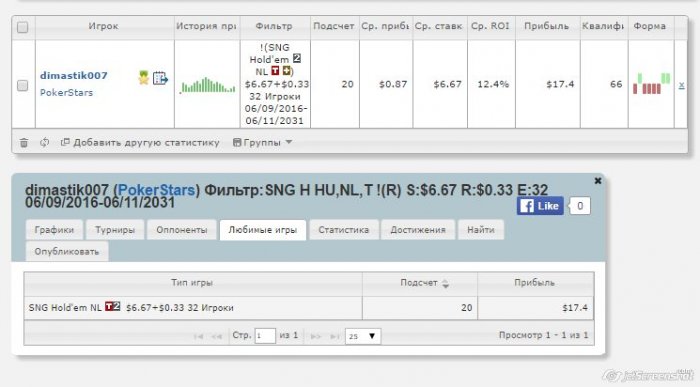Click the 12.4% ROI value
This screenshot has height=387, width=700.
493,84
